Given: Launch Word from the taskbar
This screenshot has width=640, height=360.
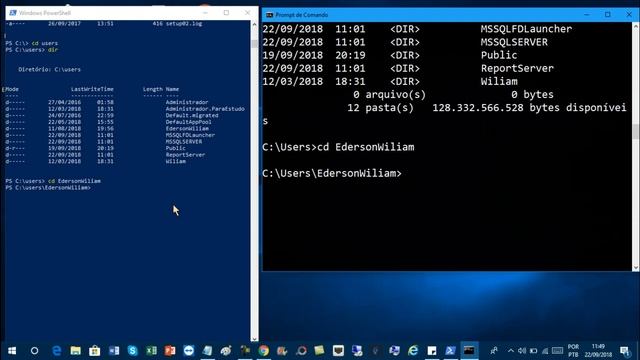Looking at the screenshot, I should [x=114, y=351].
